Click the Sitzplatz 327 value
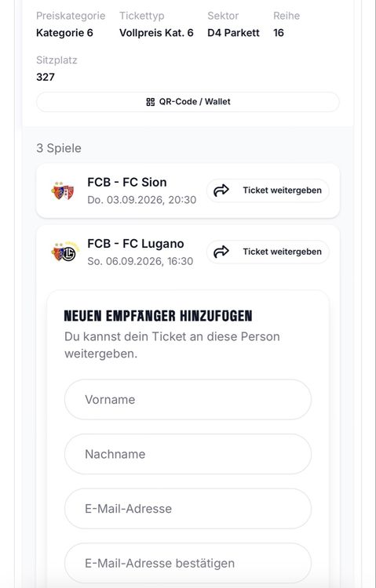Viewport: 376px width, 588px height. [46, 77]
